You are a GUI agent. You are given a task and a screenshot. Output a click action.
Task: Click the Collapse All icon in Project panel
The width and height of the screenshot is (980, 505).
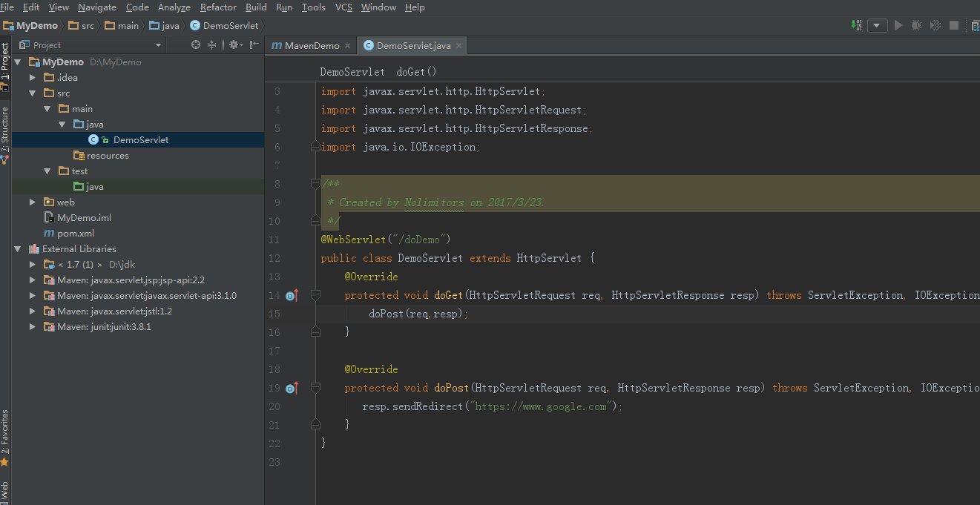click(x=211, y=45)
